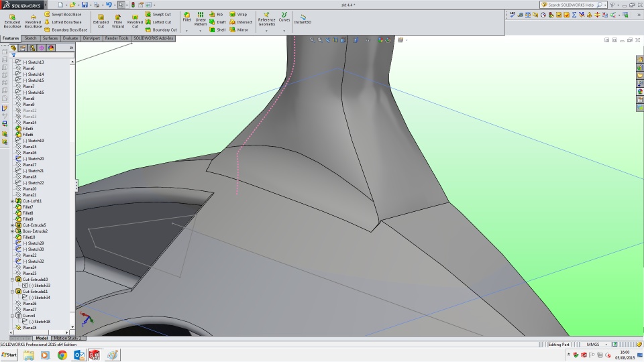This screenshot has height=362, width=644.
Task: Select (-) Sketch34 under Cut-Extrude11
Action: pyautogui.click(x=36, y=298)
